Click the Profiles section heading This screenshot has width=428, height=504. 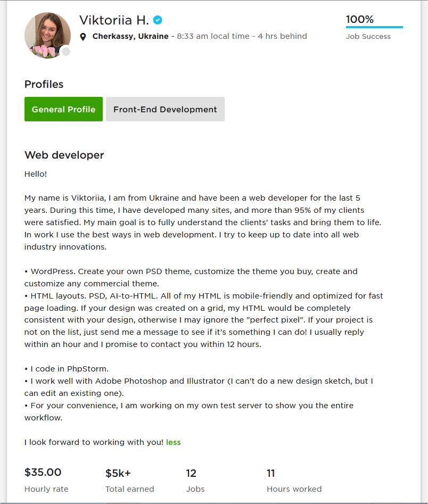pos(44,84)
